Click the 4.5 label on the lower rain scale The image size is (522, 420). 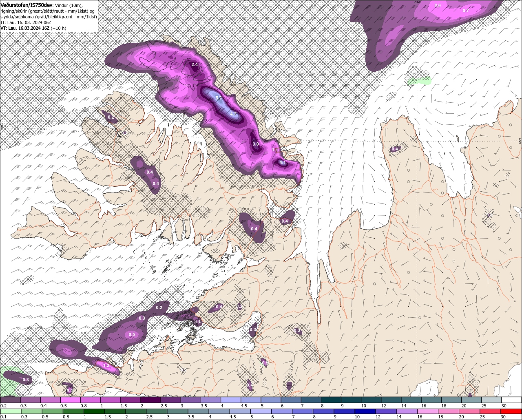coord(232,417)
